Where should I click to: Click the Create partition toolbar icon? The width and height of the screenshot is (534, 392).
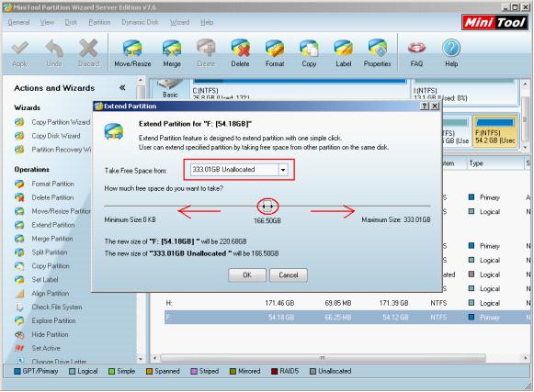pyautogui.click(x=206, y=53)
